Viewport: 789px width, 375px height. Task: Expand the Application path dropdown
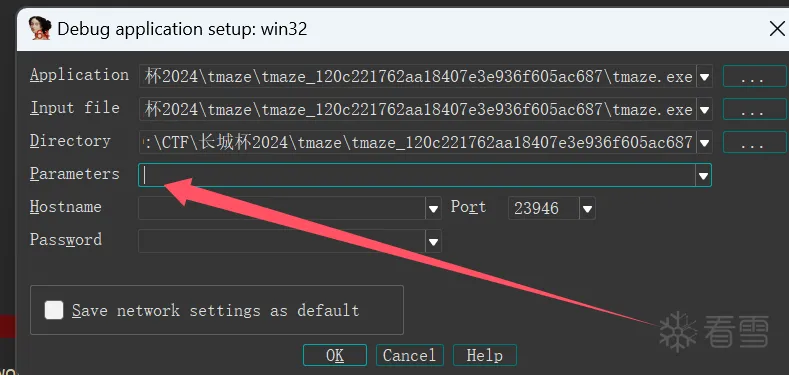pos(704,77)
